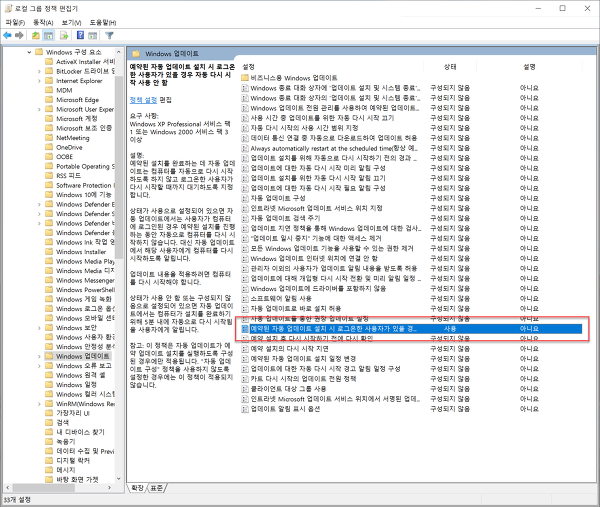Select 업데이트 설치를 위한 자동 다시 시작 알림 끄기
600x507 pixels.
pos(318,178)
